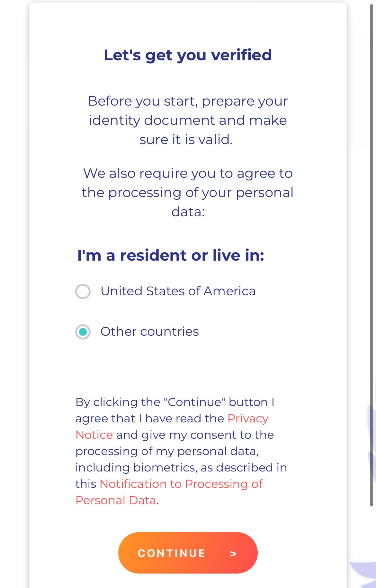The height and width of the screenshot is (588, 376).
Task: Click the teal dot of the selected radio
Action: click(x=83, y=332)
